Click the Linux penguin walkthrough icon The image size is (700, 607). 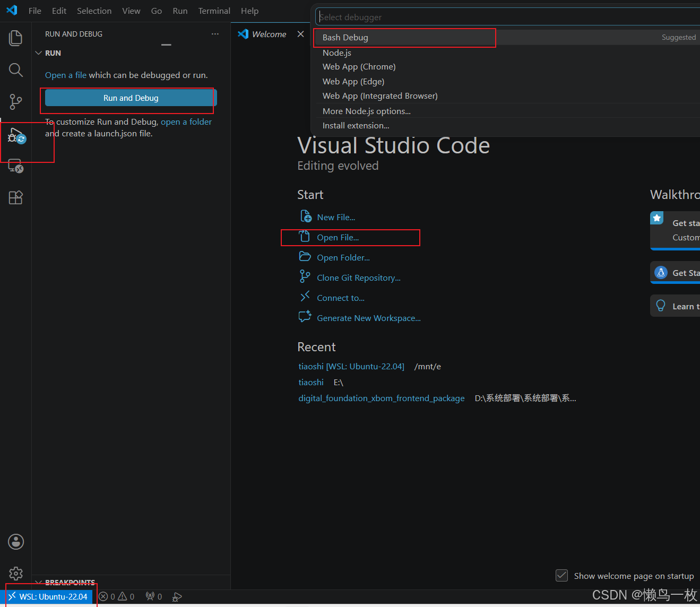(661, 273)
